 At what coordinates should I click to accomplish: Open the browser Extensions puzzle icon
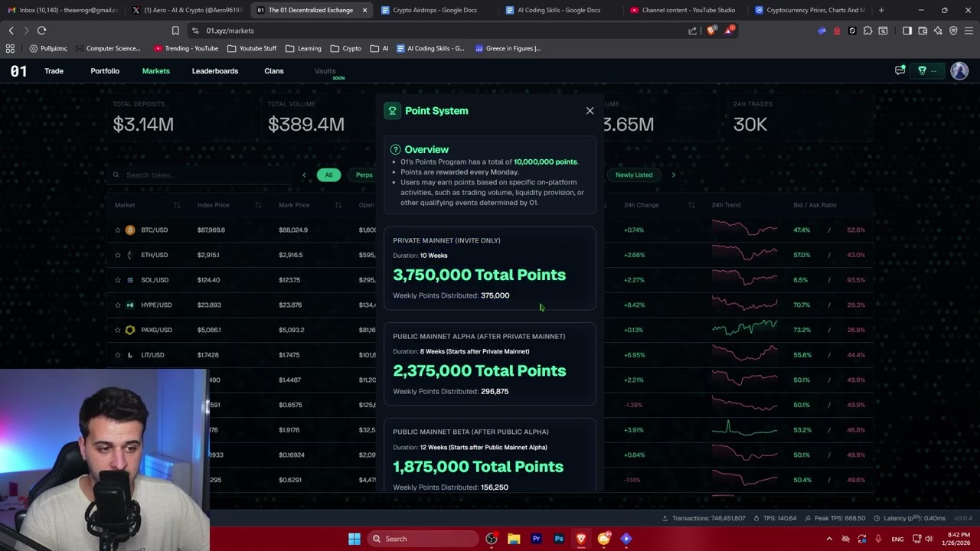tap(867, 31)
